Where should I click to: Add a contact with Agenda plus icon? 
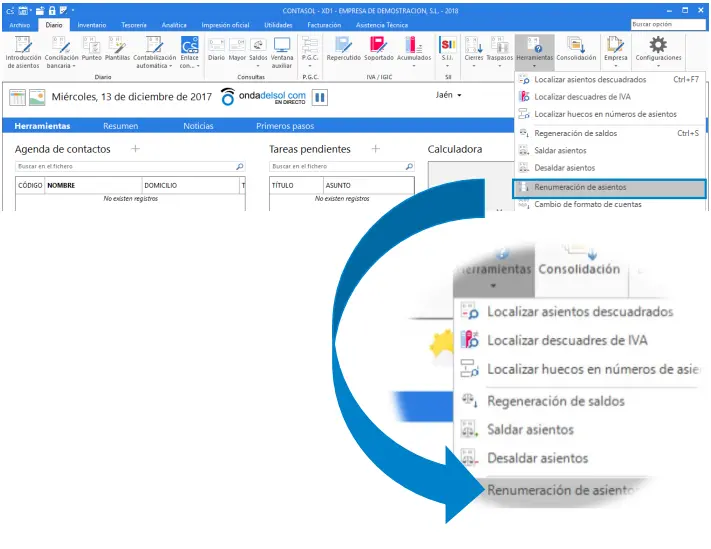coord(135,149)
